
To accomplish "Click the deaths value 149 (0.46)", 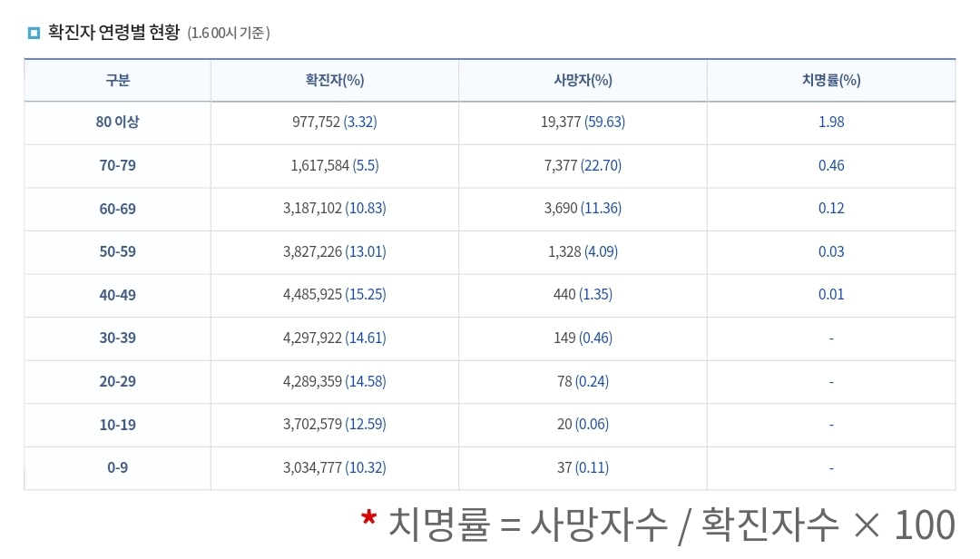I will coord(583,338).
